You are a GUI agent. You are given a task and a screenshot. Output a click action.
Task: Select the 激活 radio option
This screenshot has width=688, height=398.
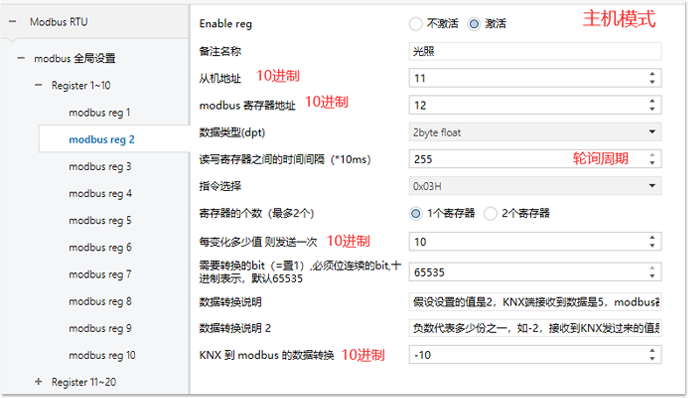click(474, 23)
